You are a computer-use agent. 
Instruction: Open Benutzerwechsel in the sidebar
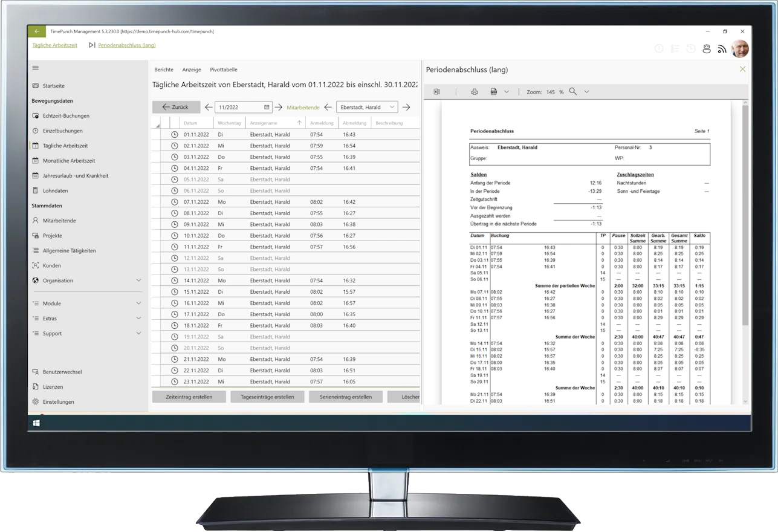coord(57,372)
